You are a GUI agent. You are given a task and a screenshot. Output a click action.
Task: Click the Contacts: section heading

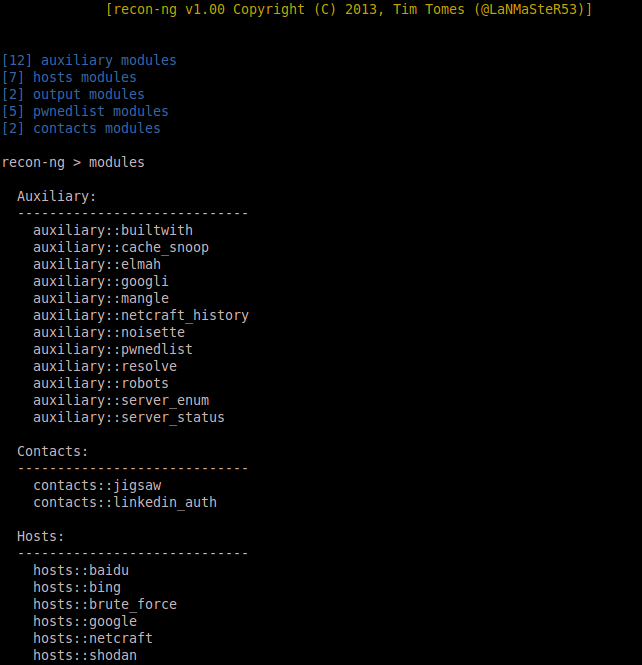tap(53, 451)
